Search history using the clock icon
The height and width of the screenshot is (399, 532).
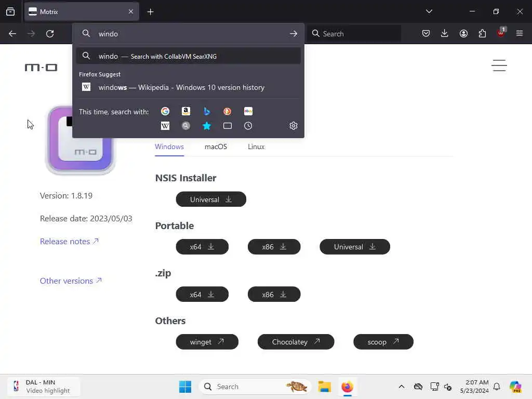coord(248,126)
